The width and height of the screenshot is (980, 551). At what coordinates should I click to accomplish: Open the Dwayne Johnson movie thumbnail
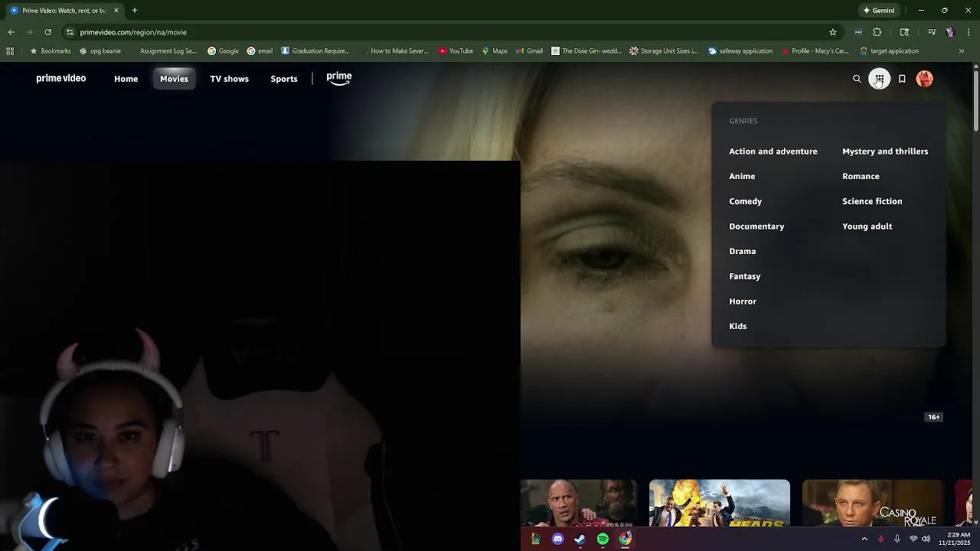pos(579,504)
